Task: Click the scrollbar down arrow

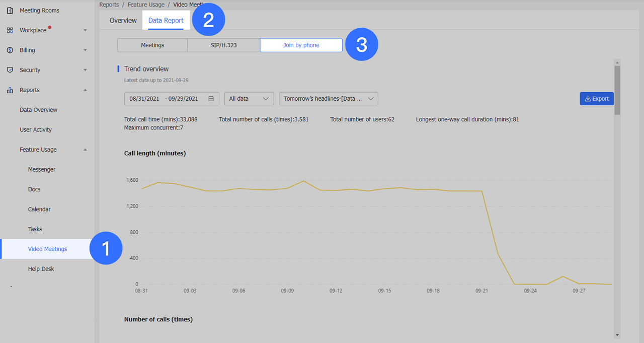Action: pyautogui.click(x=617, y=334)
